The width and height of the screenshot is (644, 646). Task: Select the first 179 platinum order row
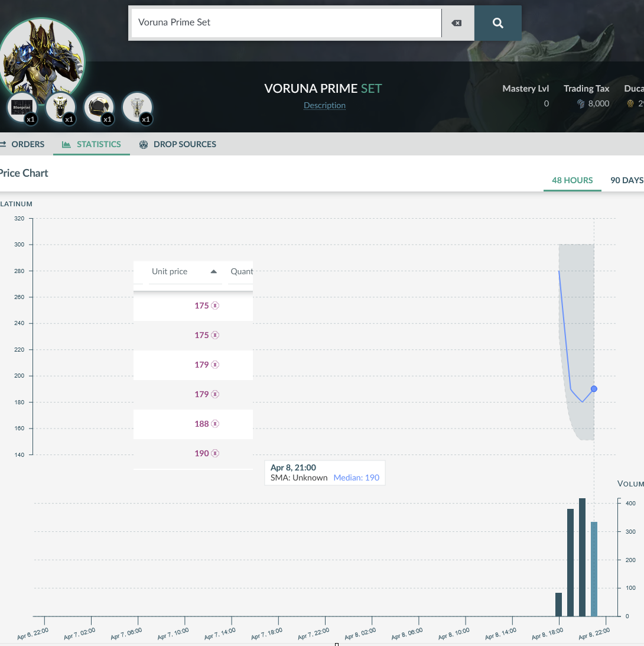pyautogui.click(x=193, y=365)
